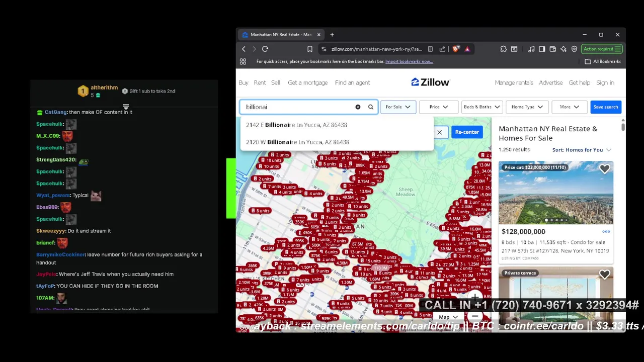Re-center the map
Image resolution: width=644 pixels, height=362 pixels.
pyautogui.click(x=467, y=132)
